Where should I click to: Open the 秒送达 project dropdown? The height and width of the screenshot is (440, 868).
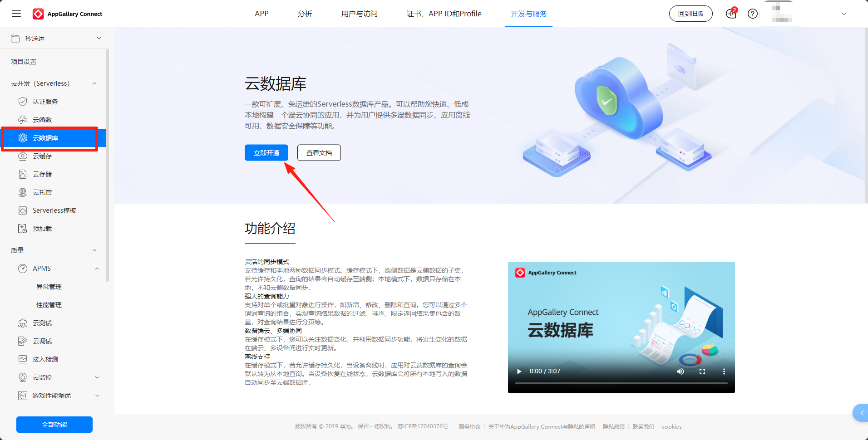[x=54, y=39]
